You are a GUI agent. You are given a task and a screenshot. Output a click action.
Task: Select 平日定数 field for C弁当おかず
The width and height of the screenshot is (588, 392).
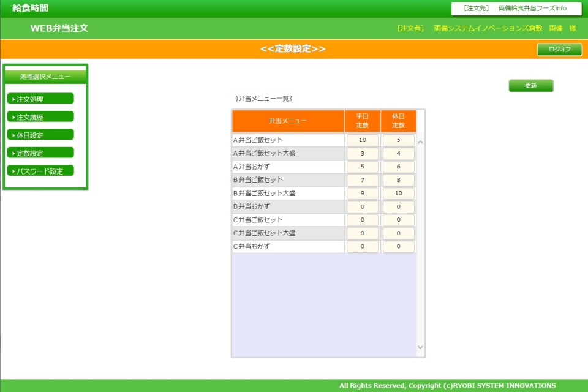point(362,246)
